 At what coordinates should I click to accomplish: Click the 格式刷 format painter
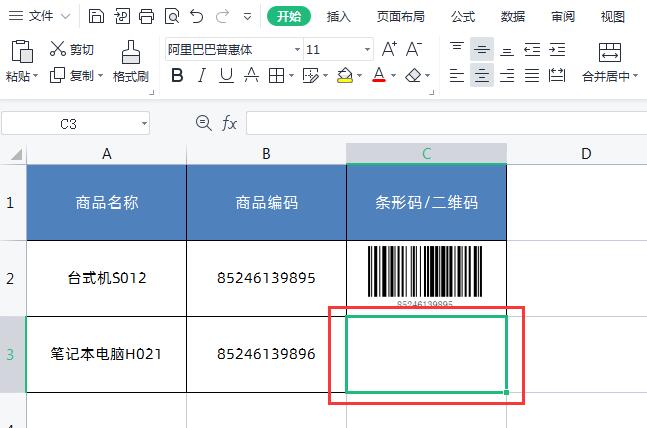[x=131, y=62]
